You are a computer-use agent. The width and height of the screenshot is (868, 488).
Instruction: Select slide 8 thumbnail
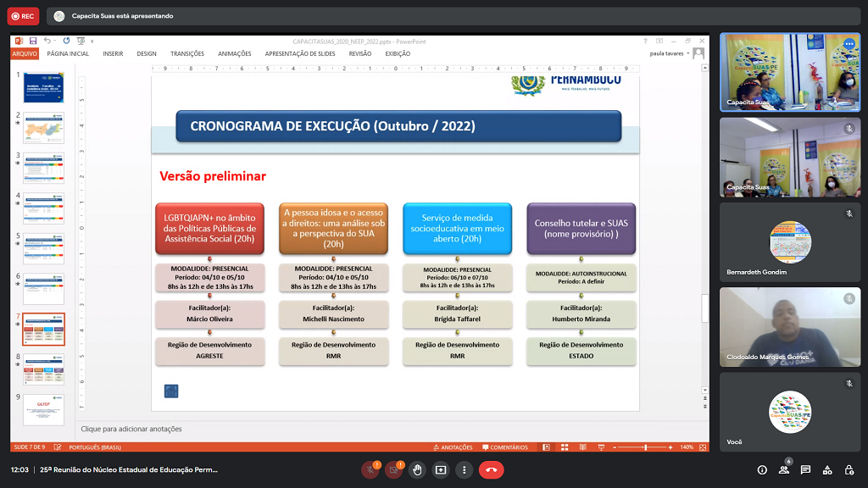(x=43, y=369)
